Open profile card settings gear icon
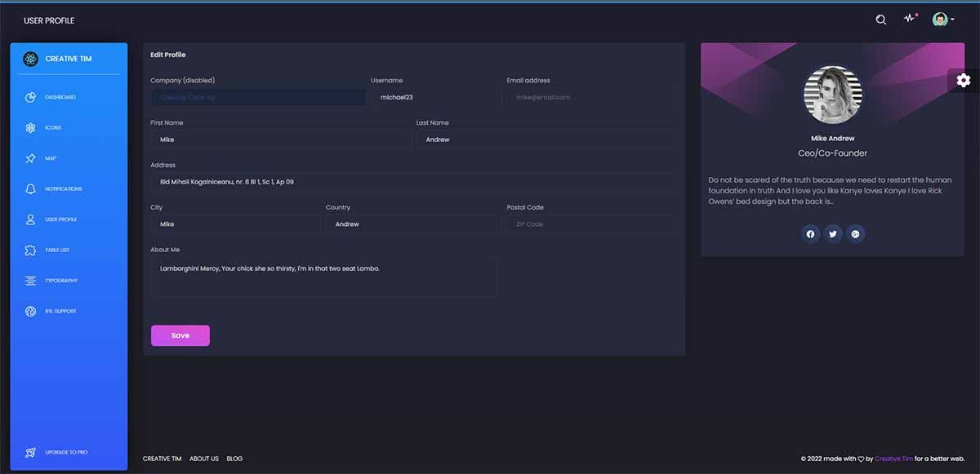Screen dimensions: 980x474 (963, 80)
